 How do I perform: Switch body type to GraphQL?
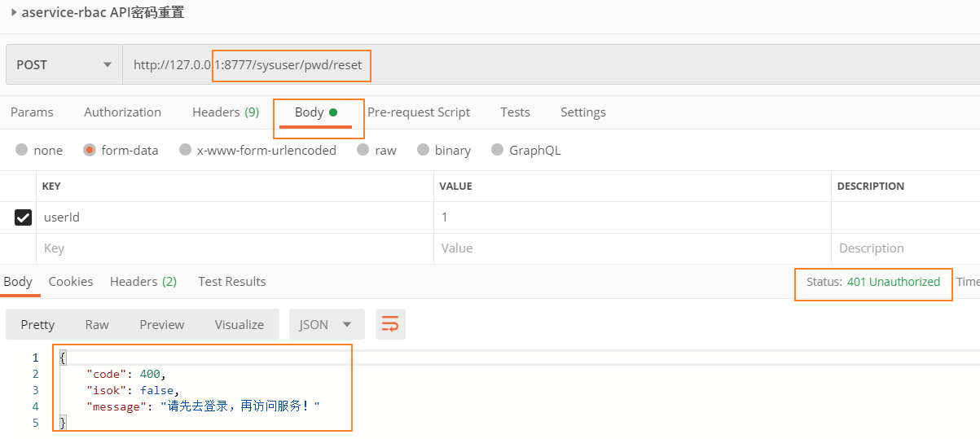point(498,150)
